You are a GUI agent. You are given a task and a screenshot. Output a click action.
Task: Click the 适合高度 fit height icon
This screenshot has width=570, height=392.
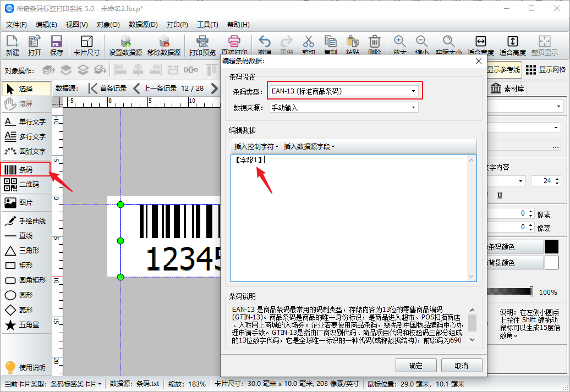[x=513, y=46]
